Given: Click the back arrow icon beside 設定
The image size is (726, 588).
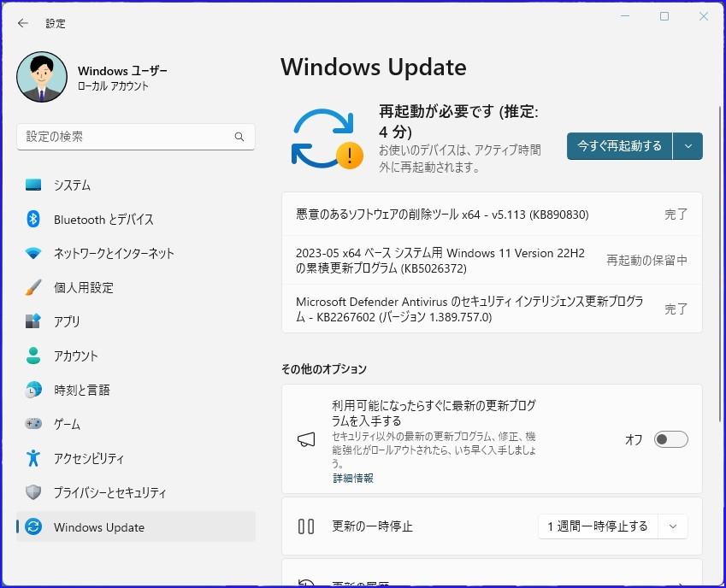Looking at the screenshot, I should [x=23, y=23].
